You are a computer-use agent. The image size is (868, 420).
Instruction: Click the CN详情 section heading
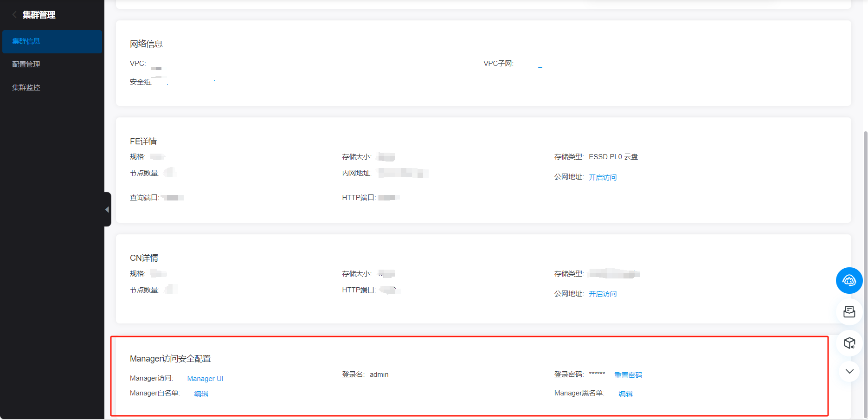pos(144,258)
